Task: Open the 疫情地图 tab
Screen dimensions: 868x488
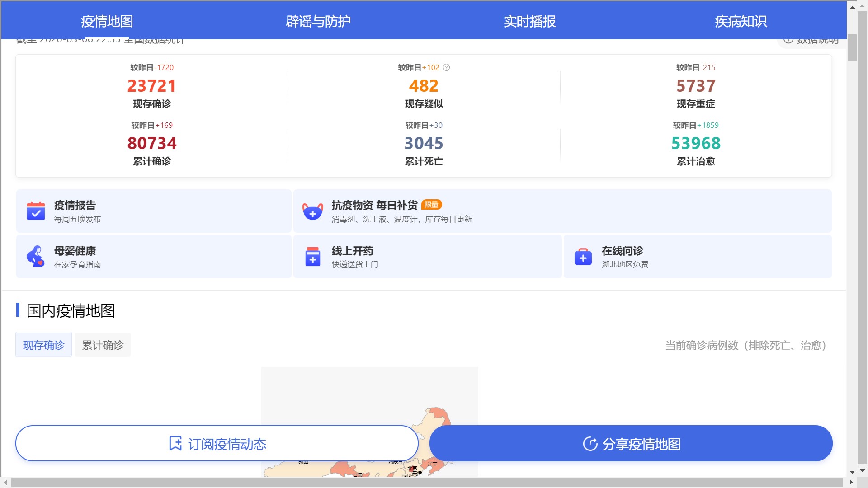Action: tap(107, 21)
